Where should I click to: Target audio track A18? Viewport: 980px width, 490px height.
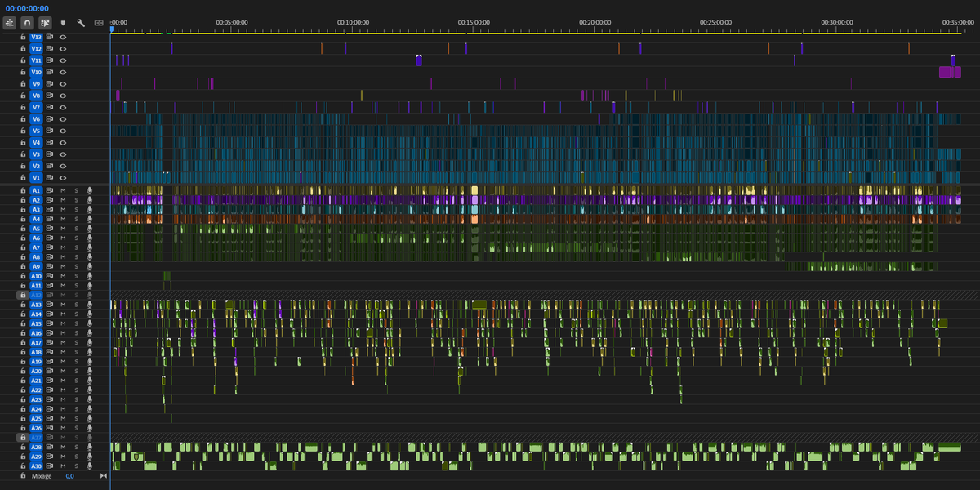(36, 352)
